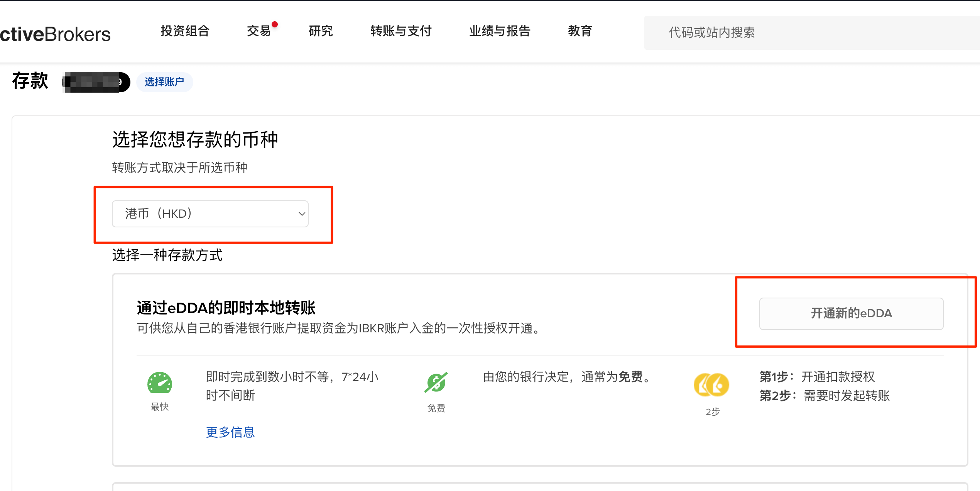The width and height of the screenshot is (980, 491).
Task: Open the 研究 menu
Action: coord(321,31)
